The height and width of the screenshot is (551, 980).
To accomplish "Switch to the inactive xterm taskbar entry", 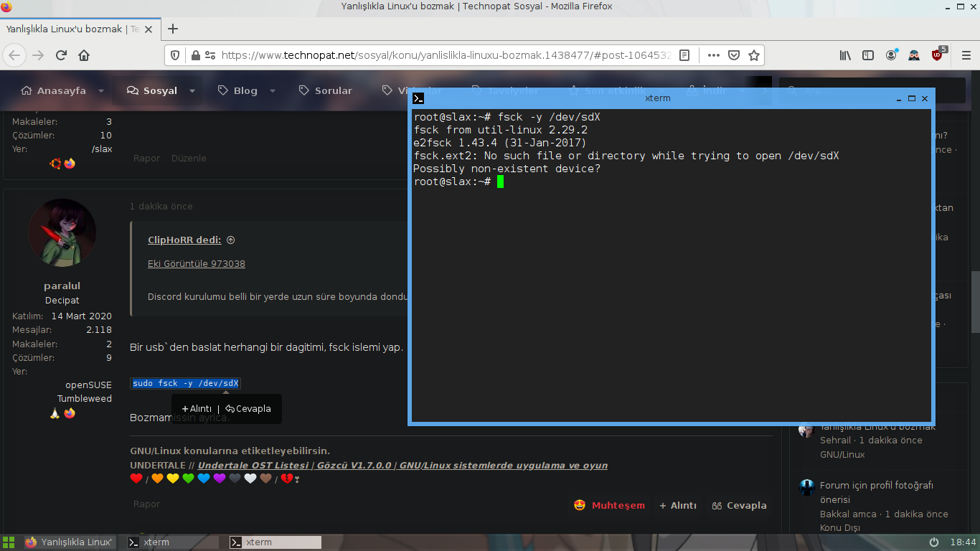I will (171, 542).
